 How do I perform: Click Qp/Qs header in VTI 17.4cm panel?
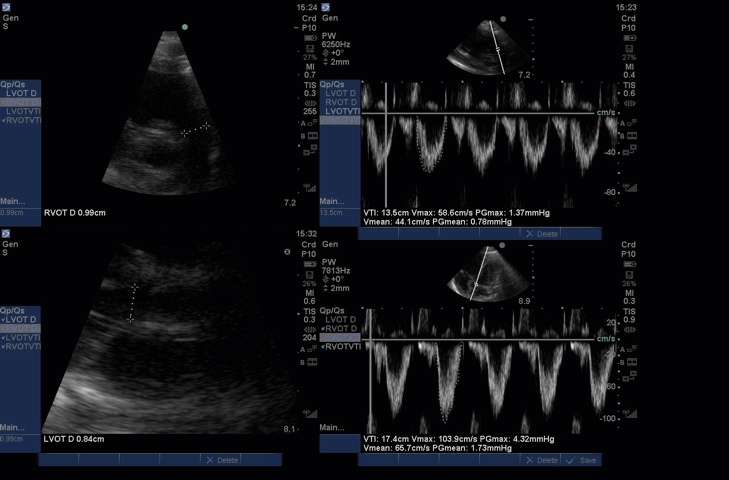pyautogui.click(x=332, y=310)
